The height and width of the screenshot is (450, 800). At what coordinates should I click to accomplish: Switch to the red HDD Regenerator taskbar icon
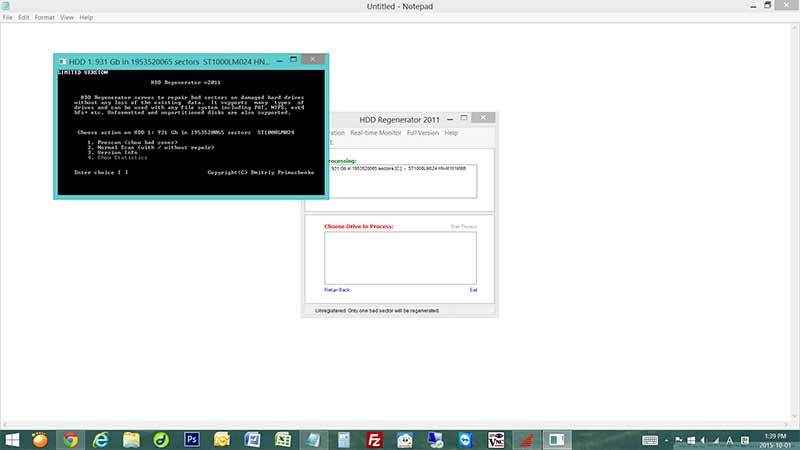tap(526, 440)
